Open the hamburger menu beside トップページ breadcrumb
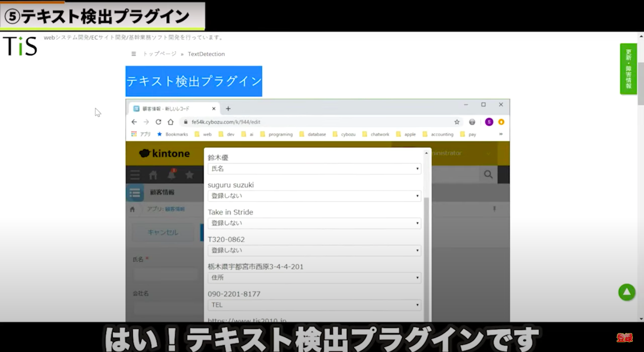This screenshot has width=644, height=352. click(x=133, y=54)
